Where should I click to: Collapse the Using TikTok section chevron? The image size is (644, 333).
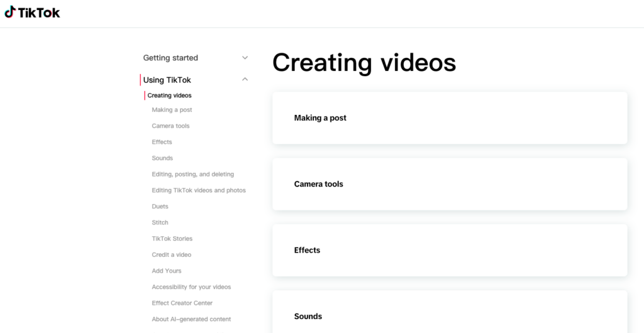point(245,79)
